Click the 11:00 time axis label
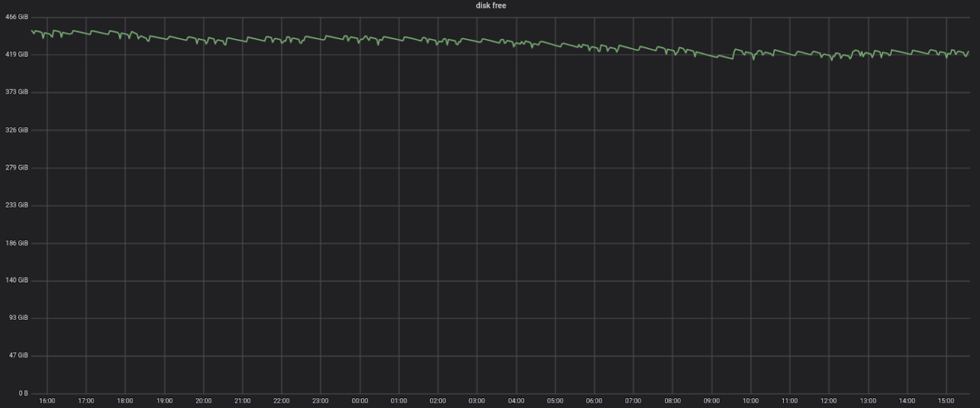Screen dimensions: 980x408 tap(790, 401)
